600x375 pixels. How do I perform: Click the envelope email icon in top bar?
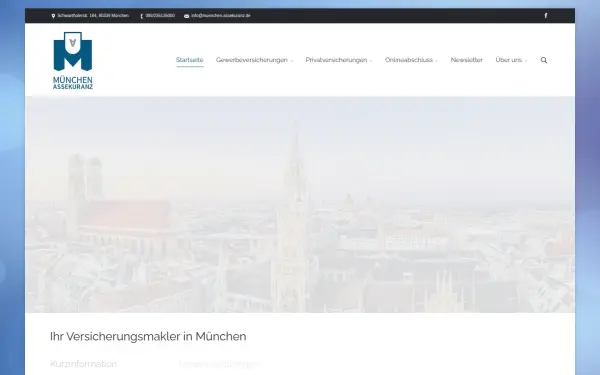click(186, 16)
